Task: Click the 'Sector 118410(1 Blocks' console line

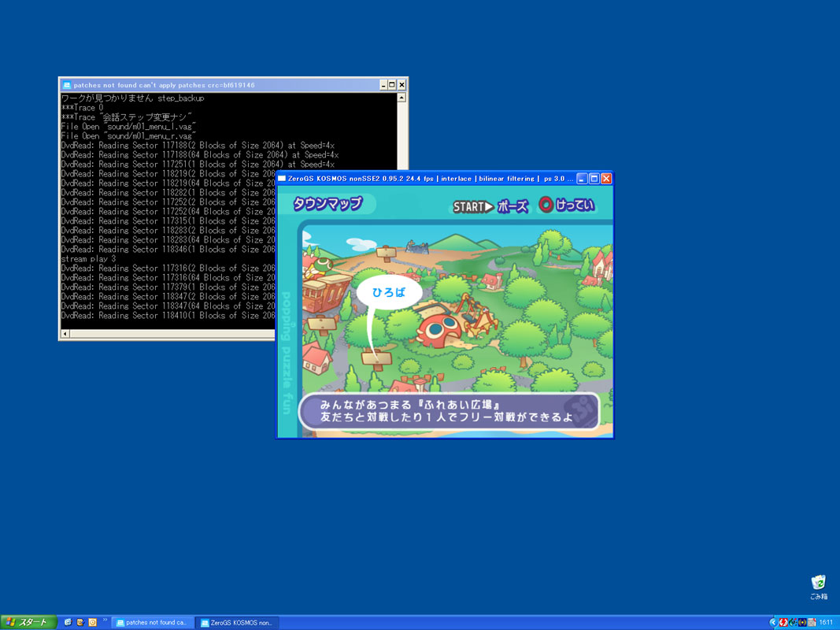Action: tap(168, 316)
